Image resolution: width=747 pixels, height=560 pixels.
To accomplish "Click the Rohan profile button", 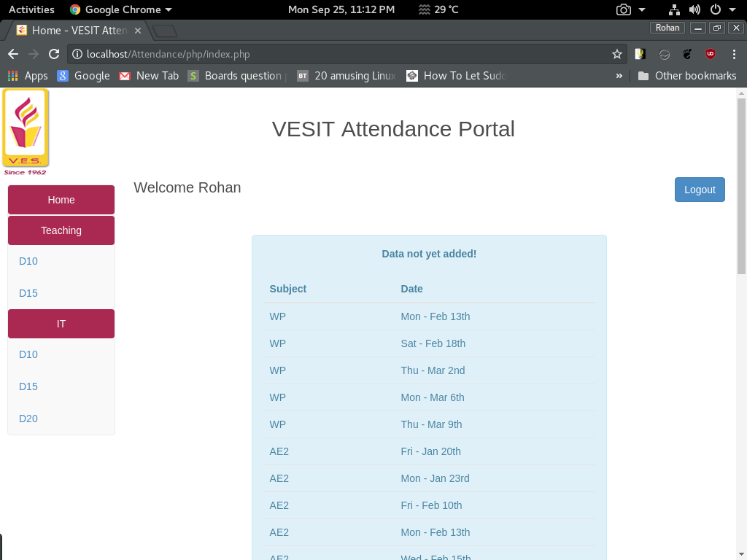I will pyautogui.click(x=667, y=28).
